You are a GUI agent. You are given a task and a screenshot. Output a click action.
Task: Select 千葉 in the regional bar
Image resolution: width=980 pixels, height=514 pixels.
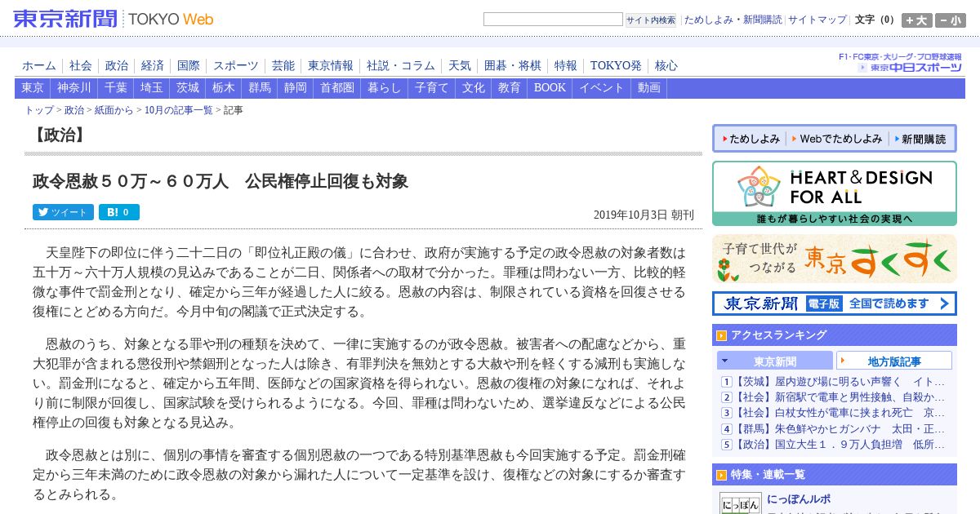click(116, 88)
